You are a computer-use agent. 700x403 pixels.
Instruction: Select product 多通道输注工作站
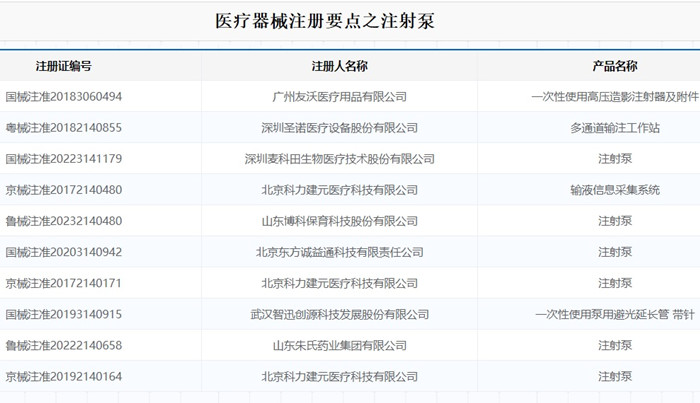pyautogui.click(x=615, y=128)
